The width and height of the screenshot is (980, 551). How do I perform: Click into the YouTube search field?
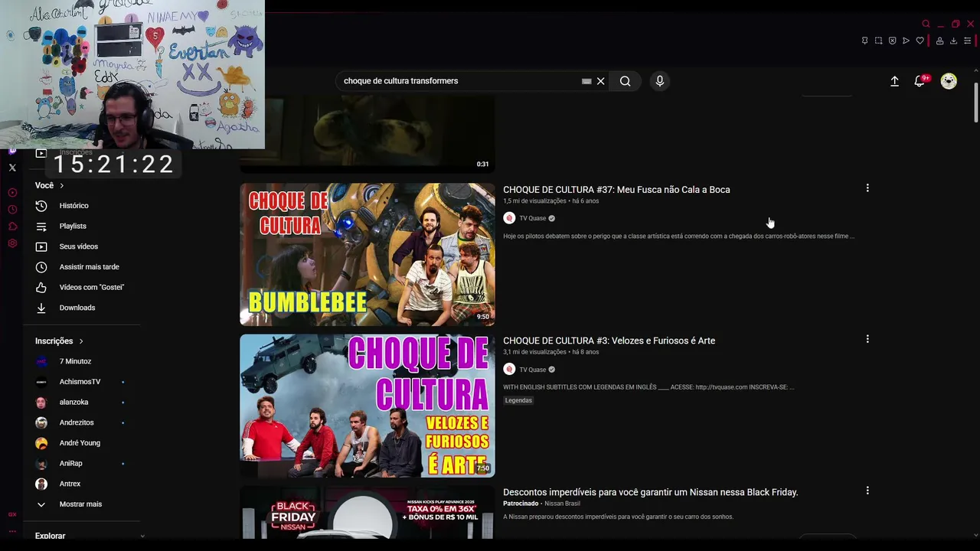(459, 81)
